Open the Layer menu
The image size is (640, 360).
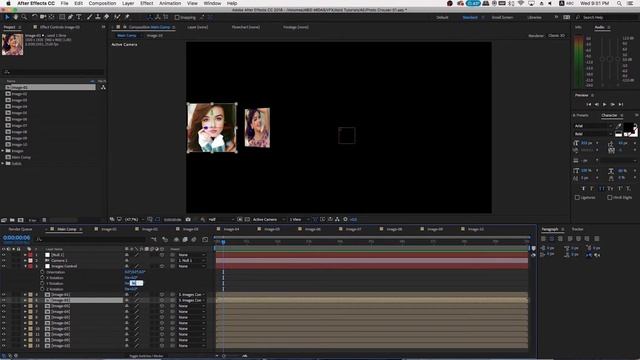pos(128,3)
